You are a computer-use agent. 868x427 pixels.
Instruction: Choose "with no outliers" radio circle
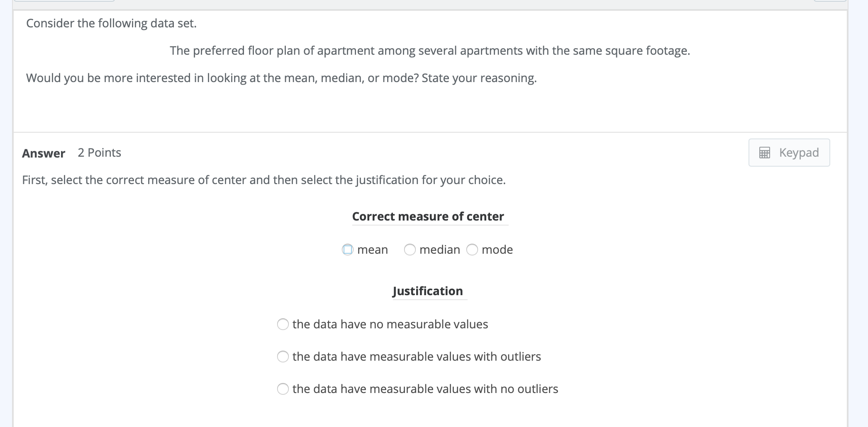283,389
